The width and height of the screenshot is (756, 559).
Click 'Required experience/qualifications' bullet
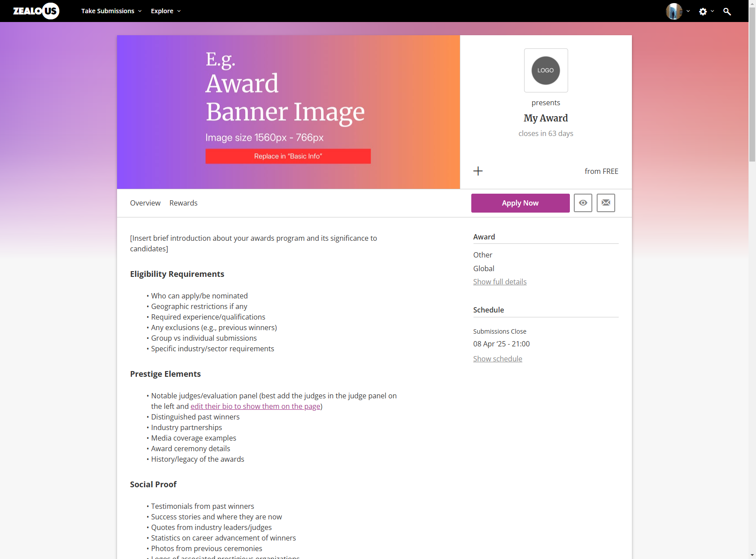click(208, 317)
